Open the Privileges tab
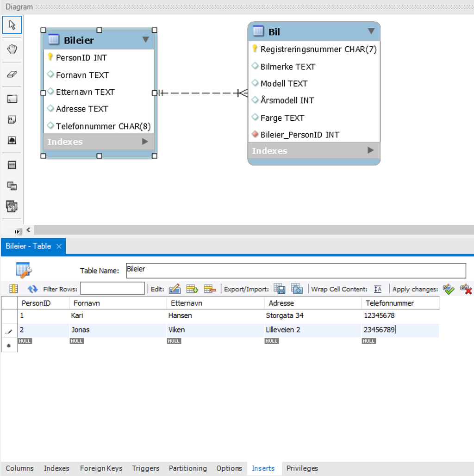Image resolution: width=474 pixels, height=476 pixels. [x=302, y=468]
